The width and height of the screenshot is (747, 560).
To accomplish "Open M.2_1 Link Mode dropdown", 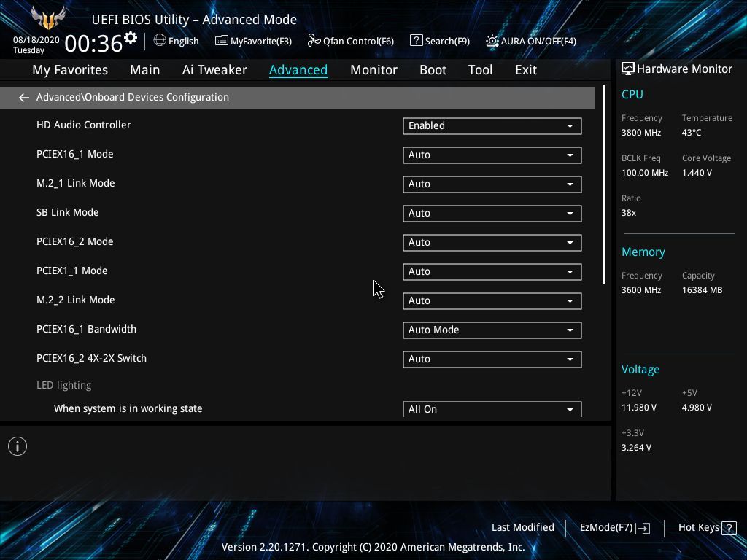I will click(492, 184).
